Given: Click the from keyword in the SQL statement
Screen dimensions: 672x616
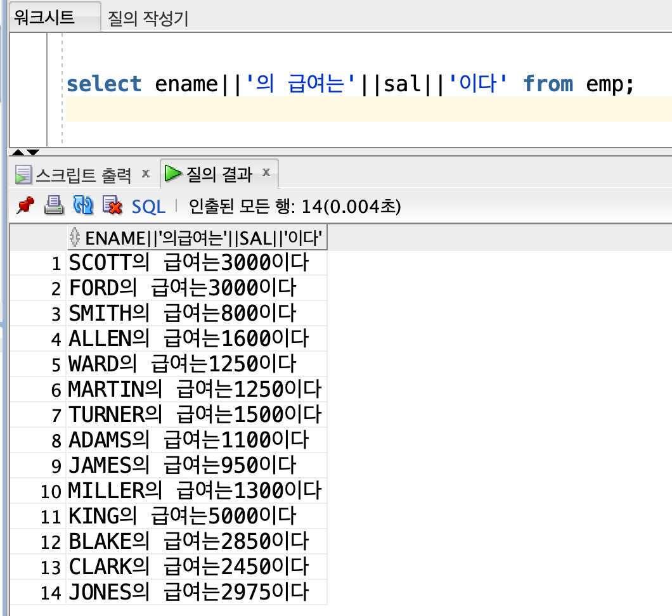Looking at the screenshot, I should (x=548, y=84).
